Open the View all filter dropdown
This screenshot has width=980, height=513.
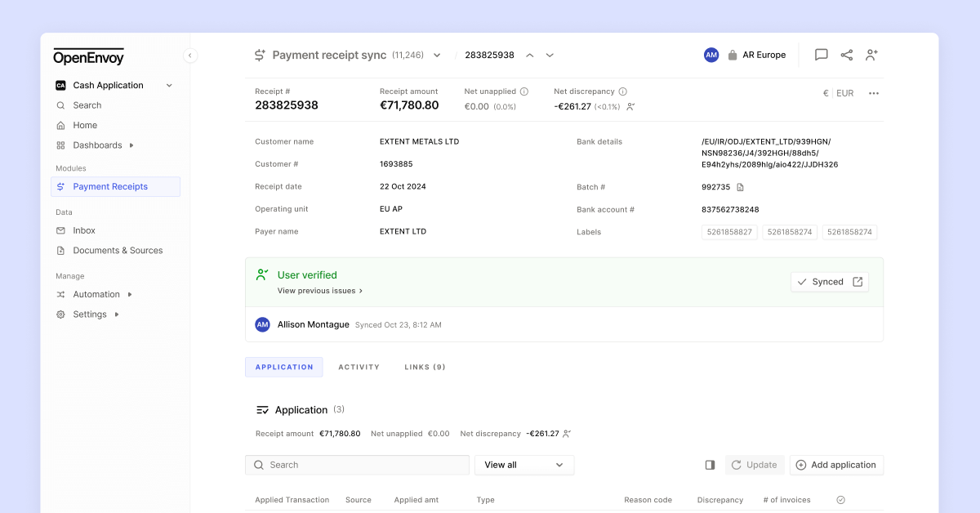523,464
